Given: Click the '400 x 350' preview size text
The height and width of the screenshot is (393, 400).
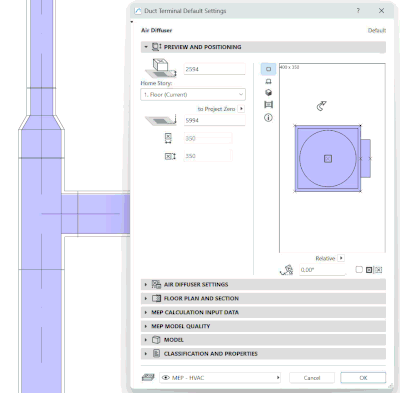Looking at the screenshot, I should coord(289,67).
